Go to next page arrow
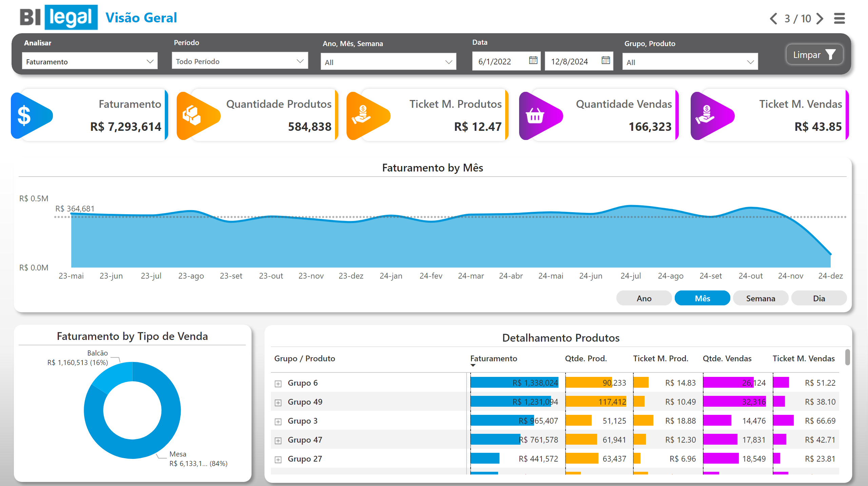Screen dimensions: 868x486 (x=820, y=19)
